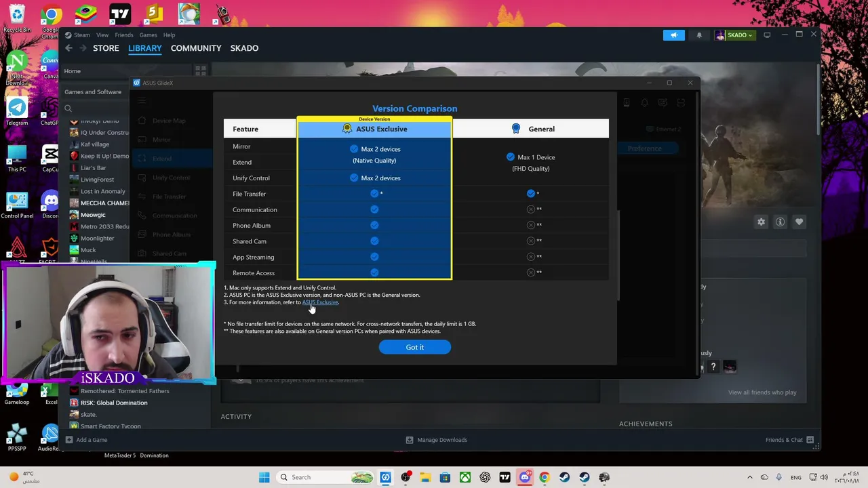The image size is (868, 488).
Task: Switch to the LIBRARY tab
Action: 145,48
